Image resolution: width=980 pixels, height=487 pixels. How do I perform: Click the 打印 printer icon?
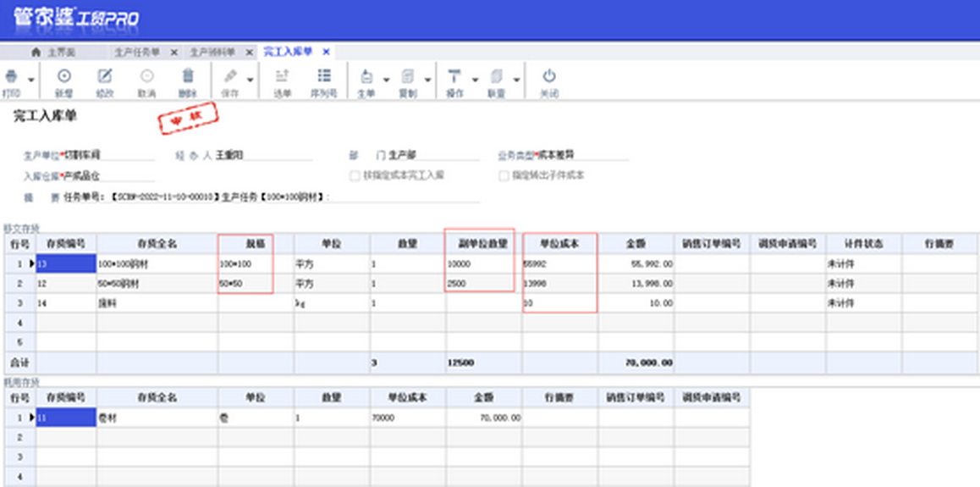pos(11,76)
